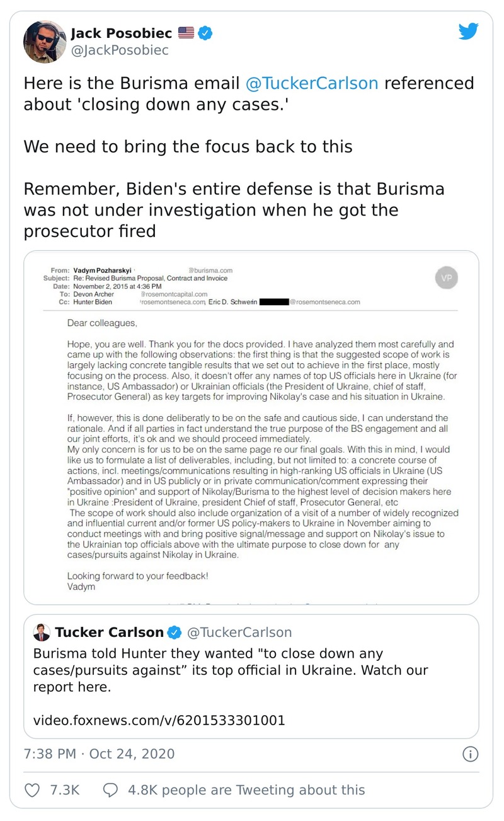
Task: Open the 7:38 PM Oct 24, 2020 timestamp
Action: coord(99,754)
